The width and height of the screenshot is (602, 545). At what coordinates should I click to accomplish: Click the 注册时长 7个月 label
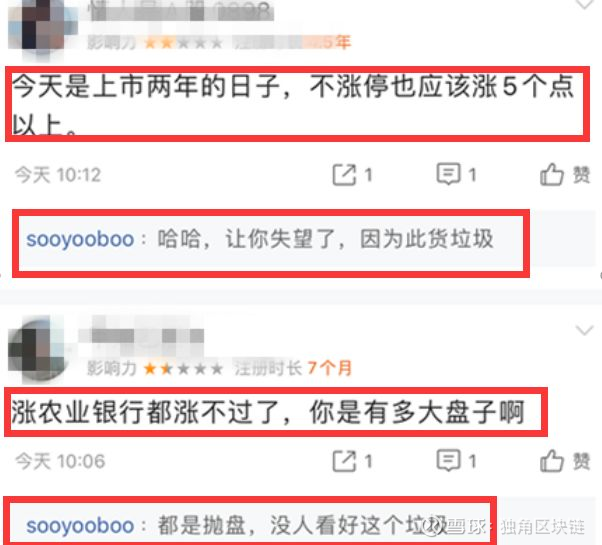293,368
